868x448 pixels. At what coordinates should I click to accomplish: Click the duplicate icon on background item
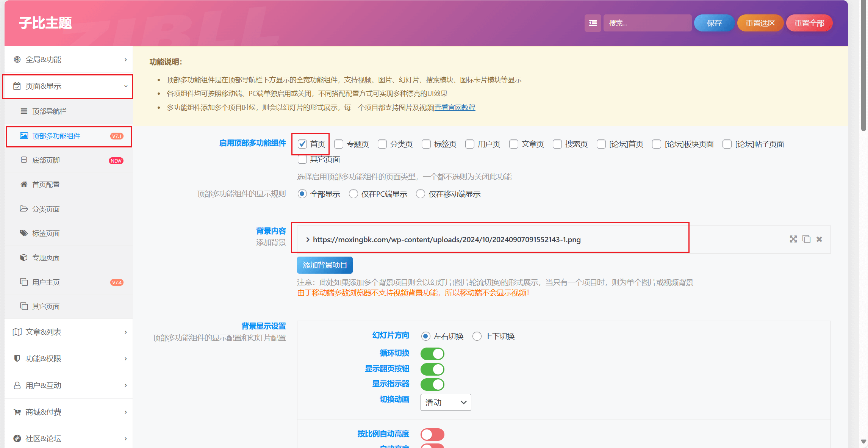807,239
